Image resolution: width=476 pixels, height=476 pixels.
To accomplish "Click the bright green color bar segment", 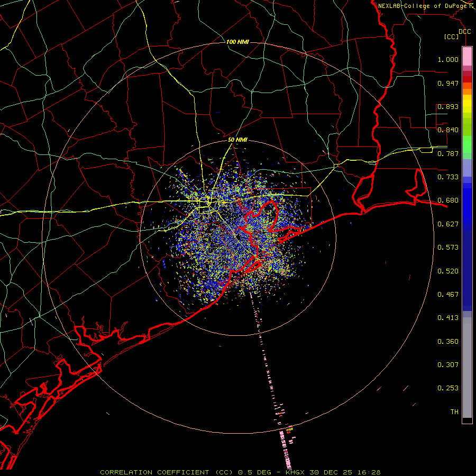I will tap(467, 144).
